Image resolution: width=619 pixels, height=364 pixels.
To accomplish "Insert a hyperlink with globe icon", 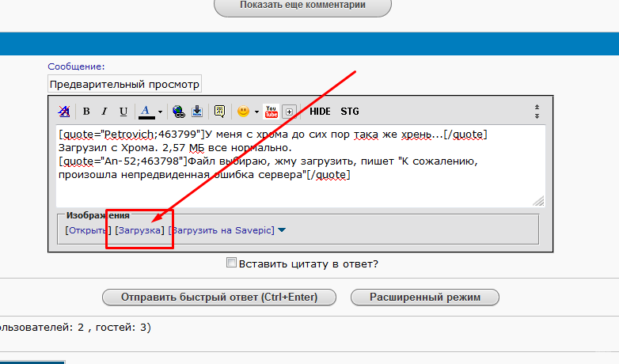I will pos(178,112).
